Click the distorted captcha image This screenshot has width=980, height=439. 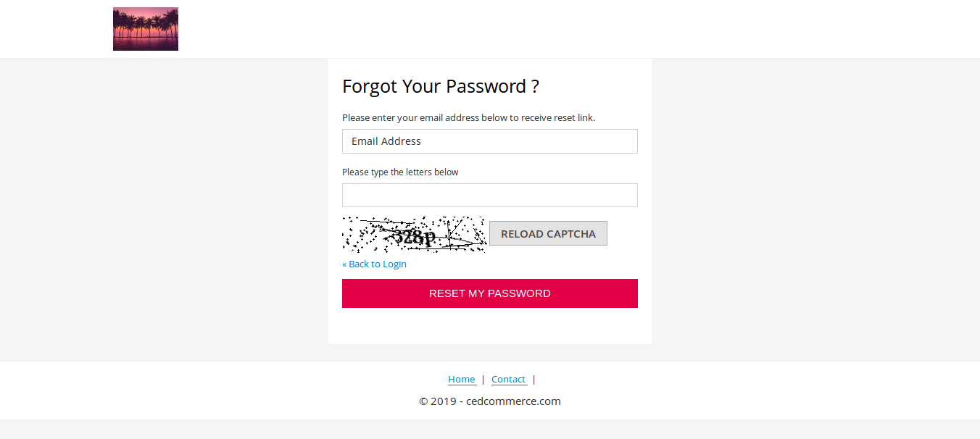(x=414, y=234)
